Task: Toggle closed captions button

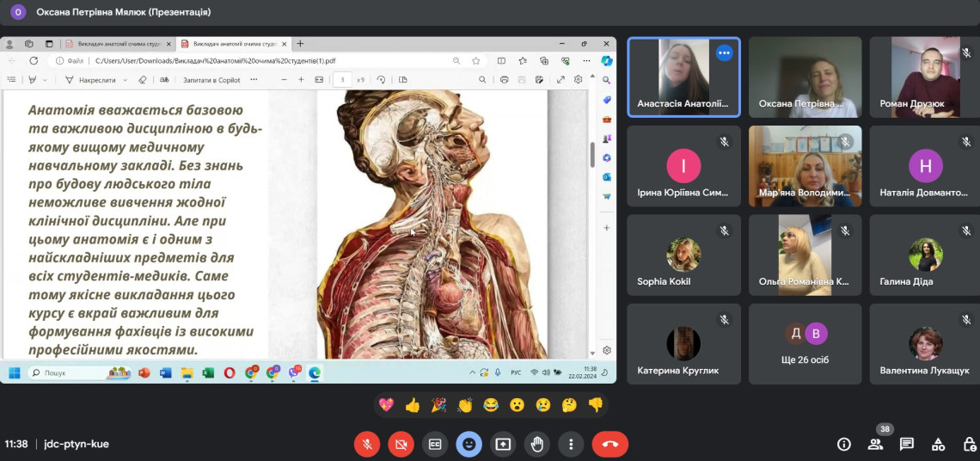Action: click(x=435, y=444)
